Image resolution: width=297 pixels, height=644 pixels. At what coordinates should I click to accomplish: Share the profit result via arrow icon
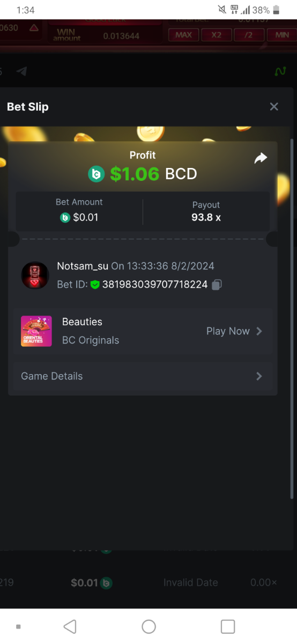click(x=261, y=158)
